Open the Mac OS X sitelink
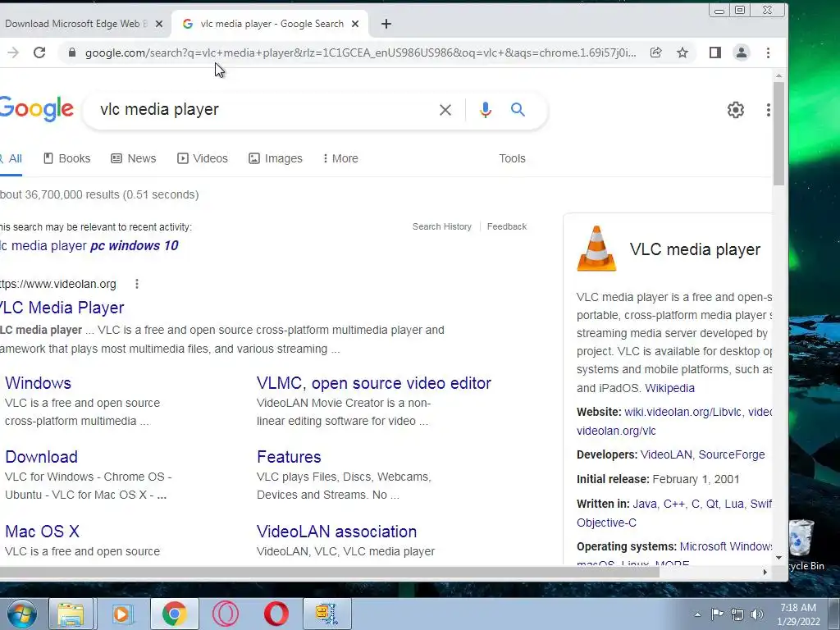Screen dimensions: 840x630 click(43, 532)
